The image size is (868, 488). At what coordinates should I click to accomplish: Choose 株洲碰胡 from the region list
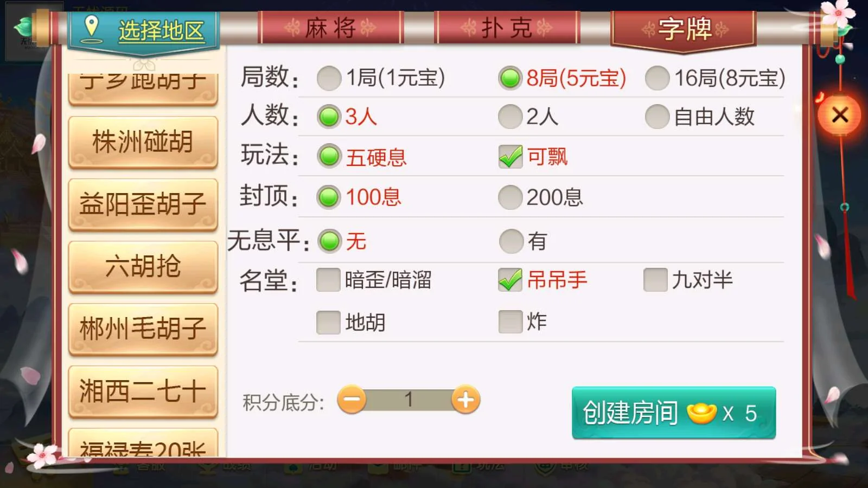pyautogui.click(x=143, y=143)
